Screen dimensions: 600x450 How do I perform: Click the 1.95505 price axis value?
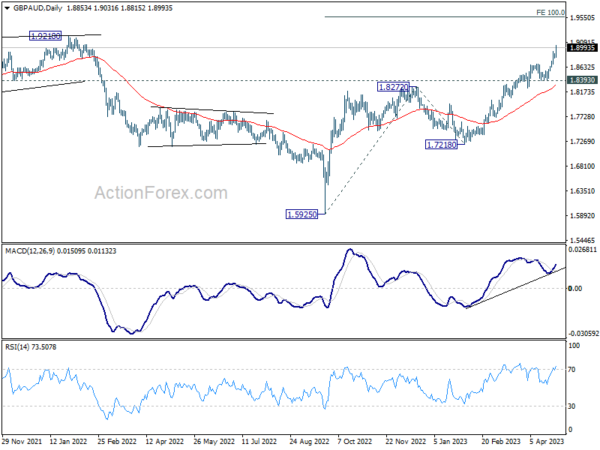tap(582, 18)
